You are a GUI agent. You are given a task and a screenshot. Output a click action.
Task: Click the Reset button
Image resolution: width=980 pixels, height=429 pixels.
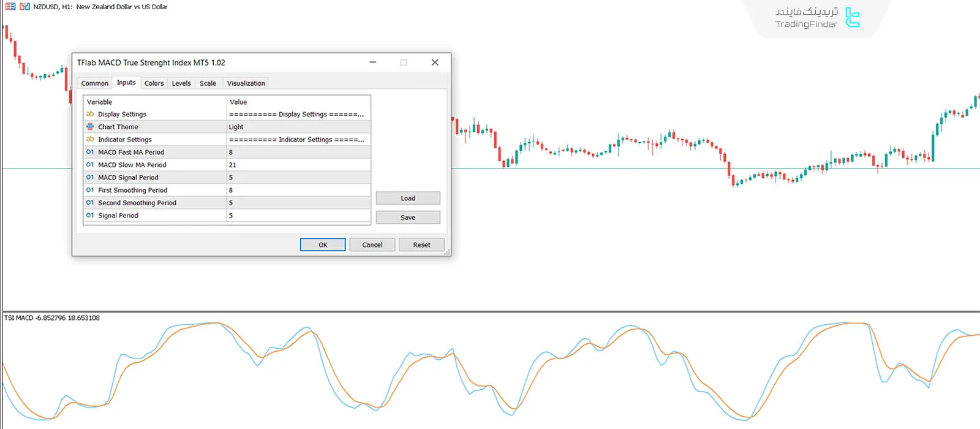[x=421, y=245]
